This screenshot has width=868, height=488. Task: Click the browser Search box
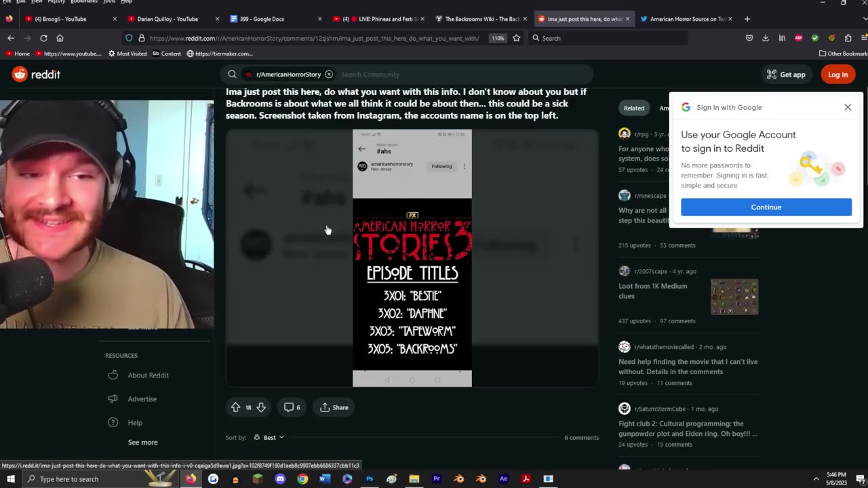[x=607, y=38]
